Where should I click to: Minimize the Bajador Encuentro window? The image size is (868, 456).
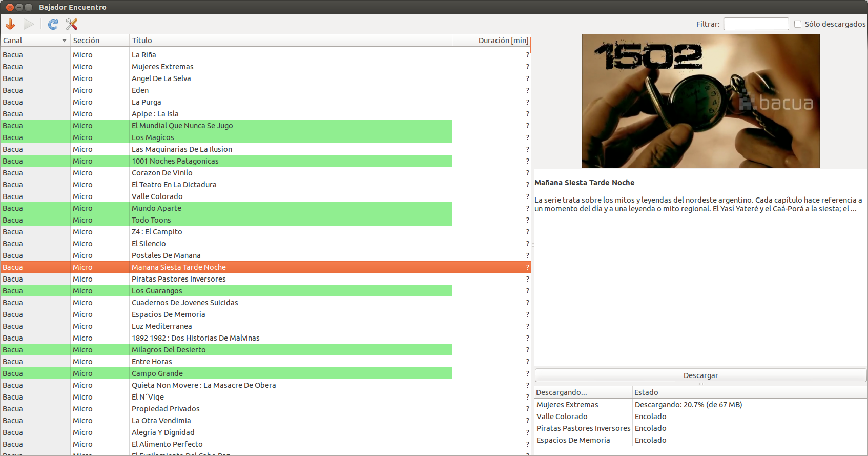click(x=19, y=7)
